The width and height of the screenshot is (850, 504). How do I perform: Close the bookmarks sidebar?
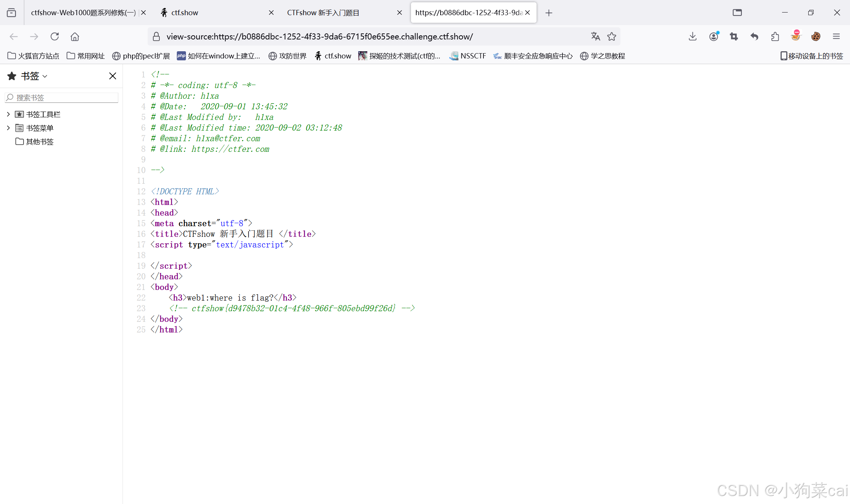[x=113, y=76]
